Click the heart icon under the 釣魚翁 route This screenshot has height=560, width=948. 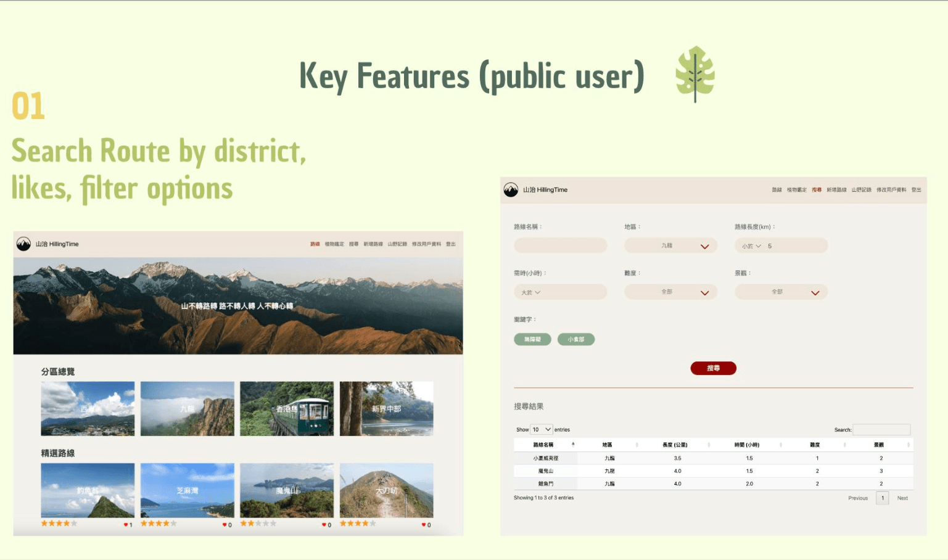[x=126, y=525]
